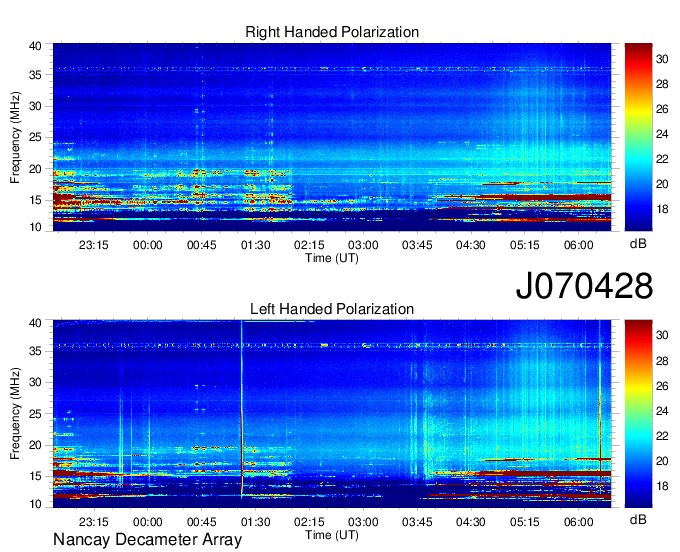This screenshot has height=552, width=680.
Task: Click "Time (UT)" under the Right Handed plot
Action: [332, 258]
